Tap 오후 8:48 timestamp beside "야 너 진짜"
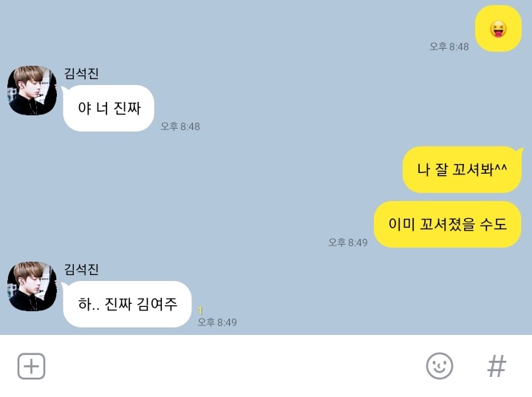532x397 pixels. (x=180, y=126)
